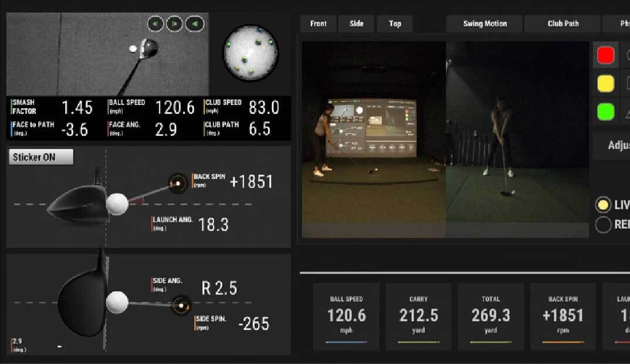Select the back spin ball indicator icon
This screenshot has width=630, height=364.
(x=178, y=183)
